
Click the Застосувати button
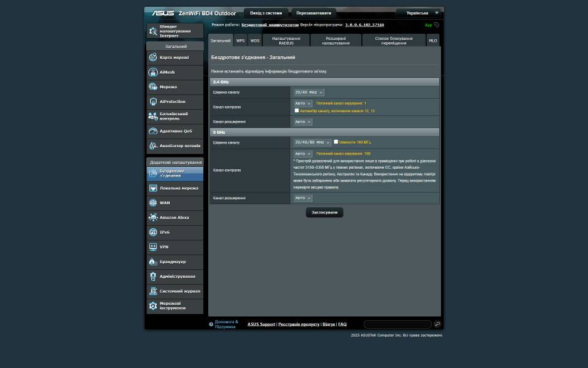click(324, 213)
